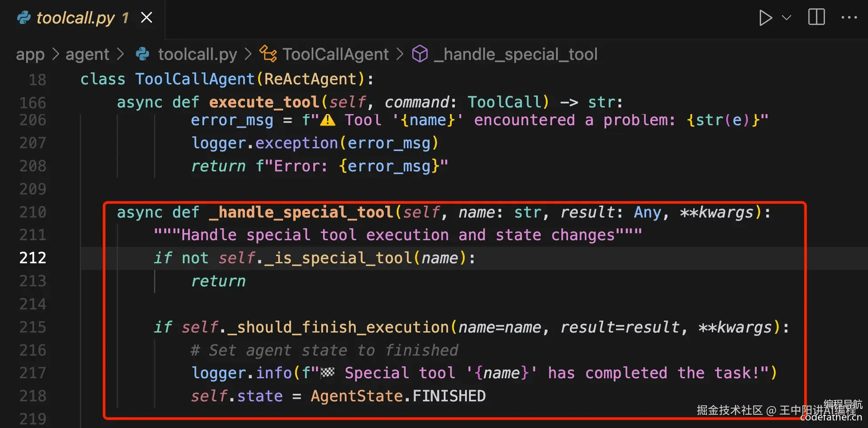The height and width of the screenshot is (428, 868).
Task: Open the run options dropdown arrow
Action: 786,18
